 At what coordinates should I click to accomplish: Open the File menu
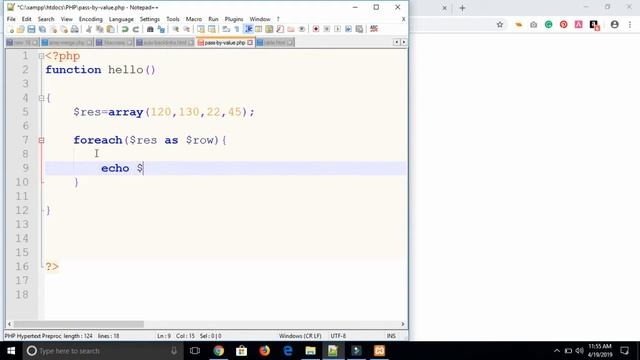point(11,19)
